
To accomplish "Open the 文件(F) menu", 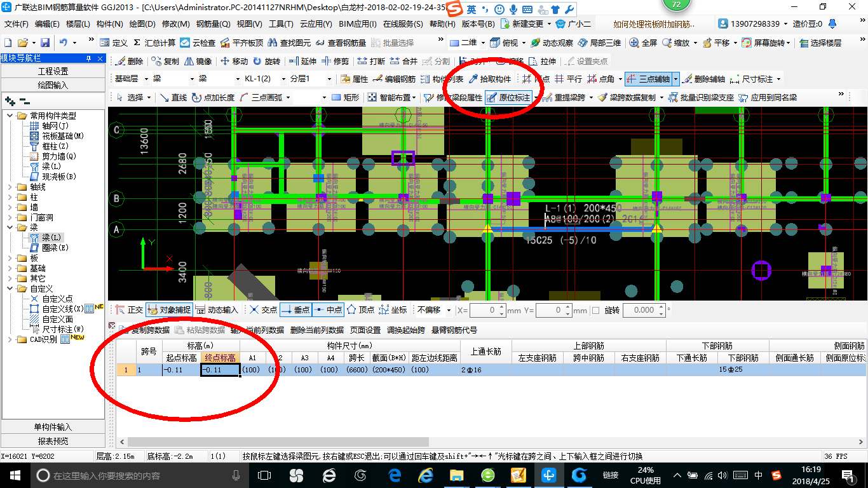I will coord(17,24).
